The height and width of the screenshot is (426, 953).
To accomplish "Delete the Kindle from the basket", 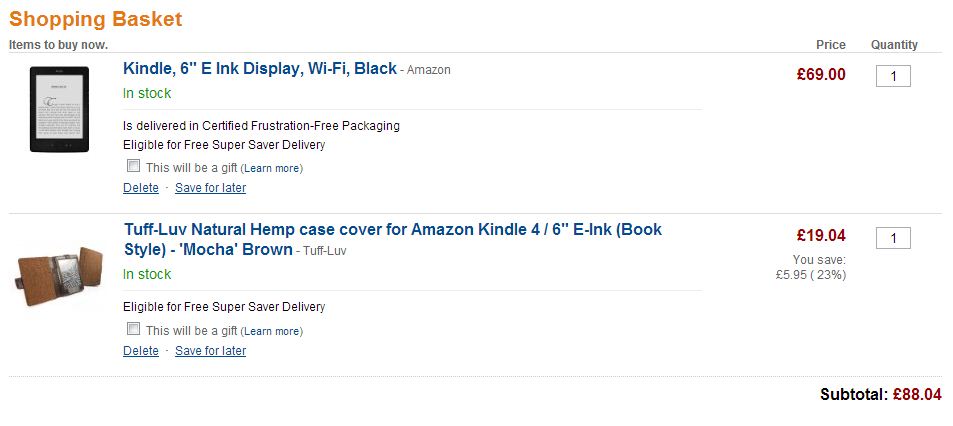I will point(140,188).
